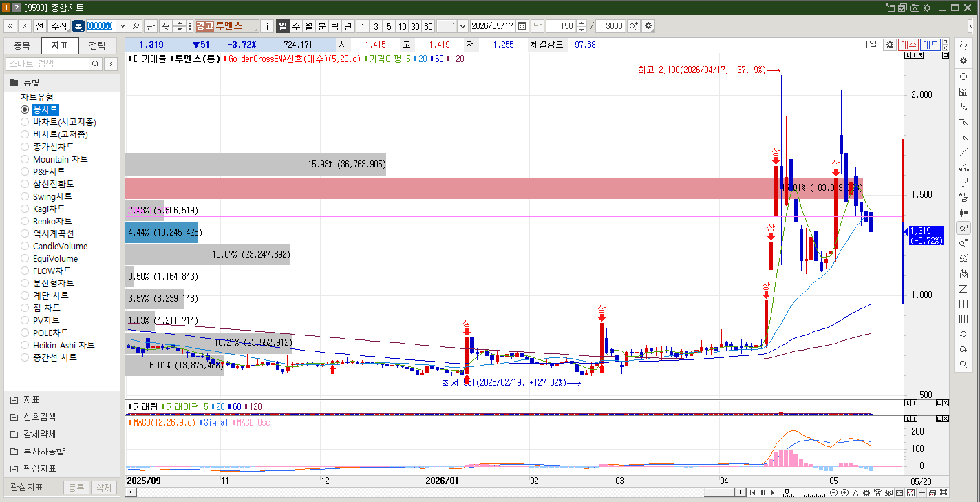Click the 스마트 검색 search field
This screenshot has width=980, height=502.
47,64
